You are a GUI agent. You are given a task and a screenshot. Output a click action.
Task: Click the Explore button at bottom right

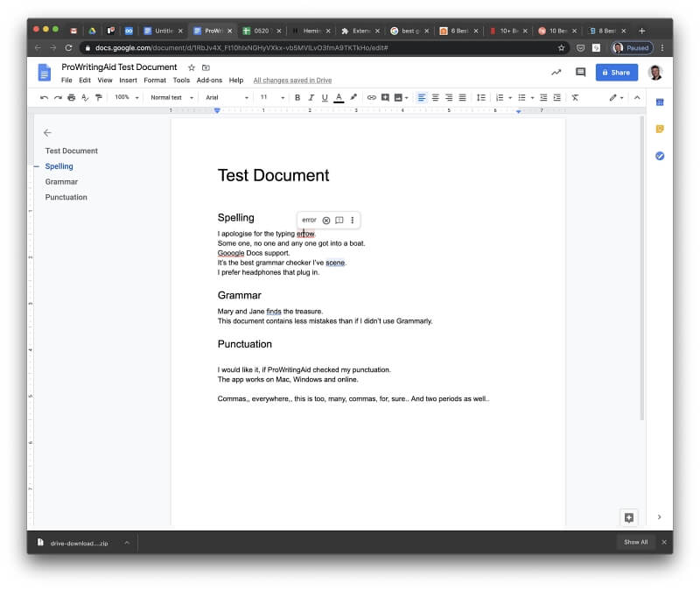click(629, 517)
